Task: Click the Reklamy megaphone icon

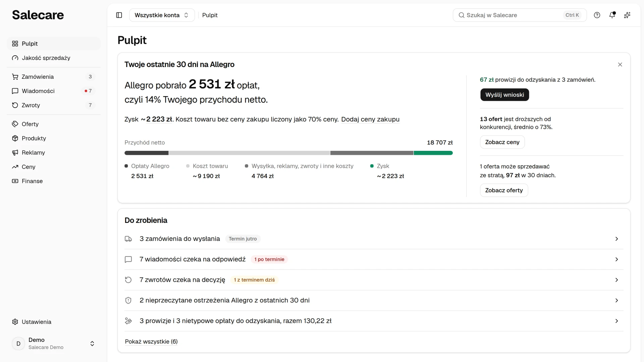Action: pos(15,153)
